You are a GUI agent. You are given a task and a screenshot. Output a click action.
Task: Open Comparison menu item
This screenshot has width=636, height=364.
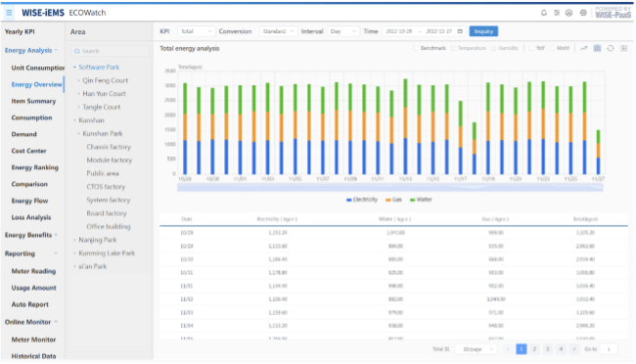pos(29,184)
